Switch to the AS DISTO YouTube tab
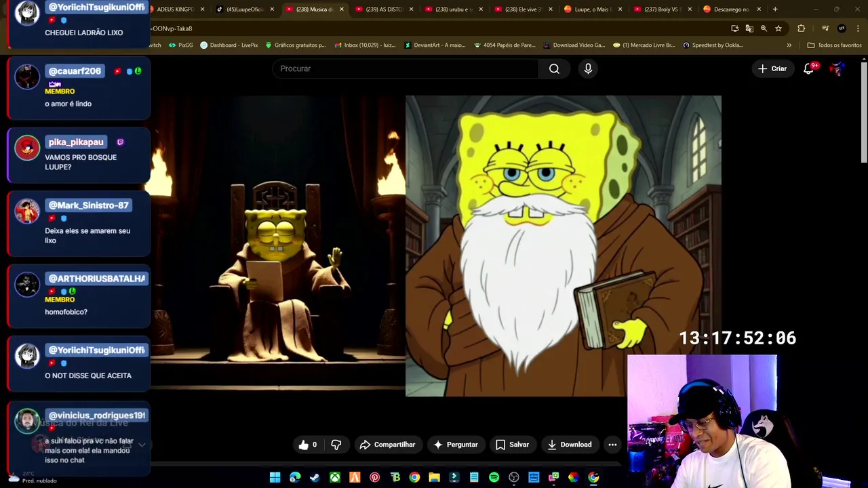Image resolution: width=868 pixels, height=488 pixels. pos(384,9)
